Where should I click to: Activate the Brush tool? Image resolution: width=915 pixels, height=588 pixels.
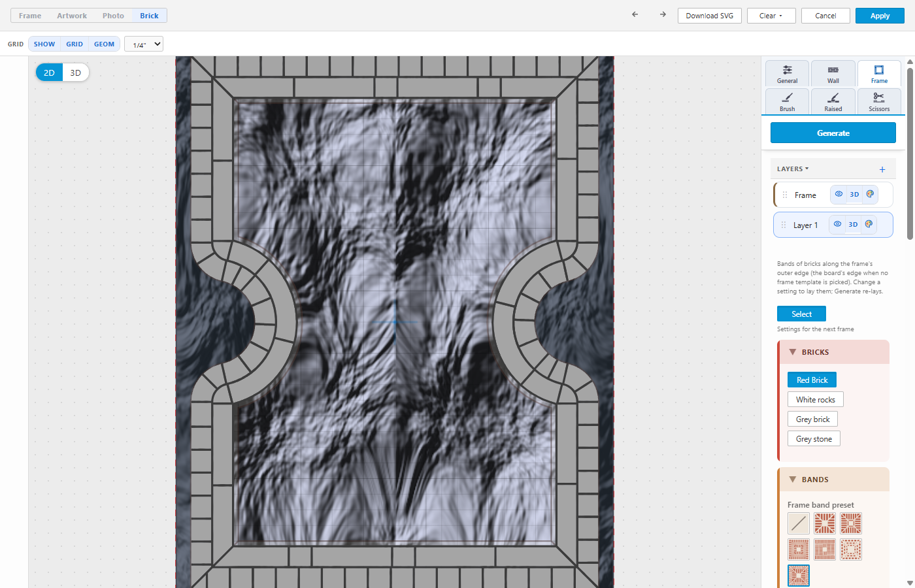(788, 102)
